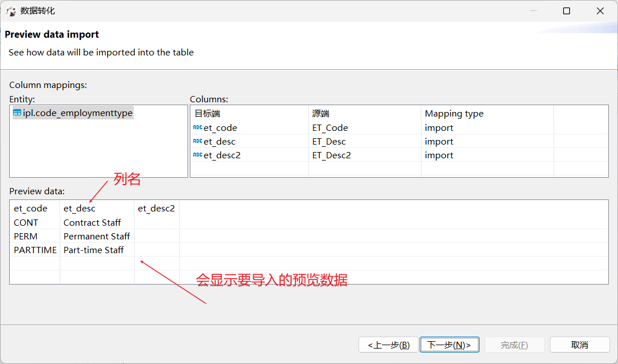The image size is (618, 364).
Task: Click the 下一步(N)> button
Action: [449, 345]
